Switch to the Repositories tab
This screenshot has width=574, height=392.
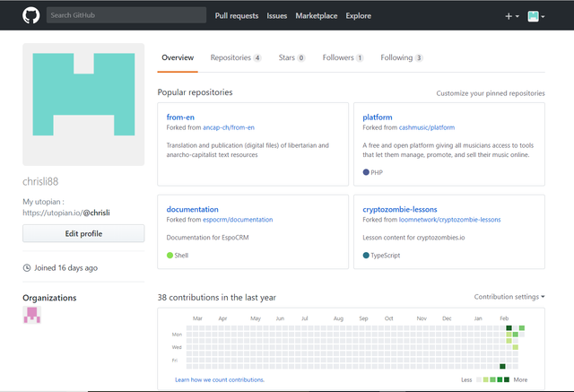coord(236,57)
